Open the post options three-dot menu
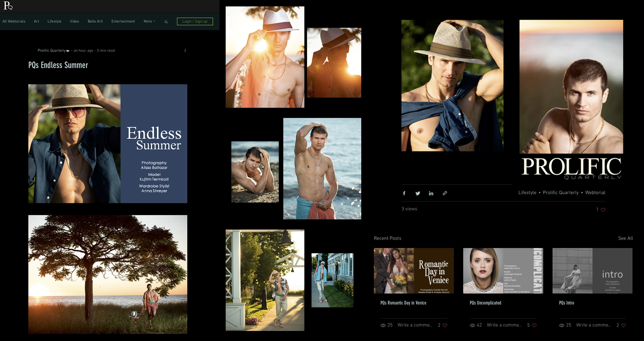644x341 pixels. [185, 51]
